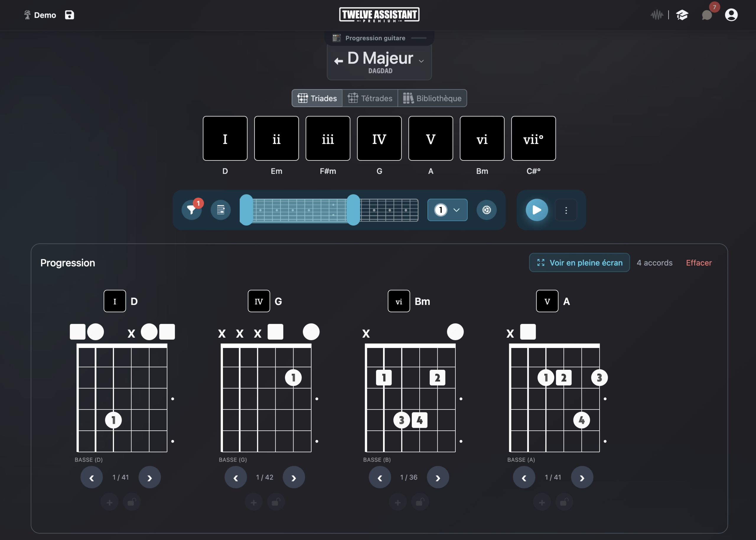756x540 pixels.
Task: Click the BASSE (B) label
Action: (x=377, y=460)
